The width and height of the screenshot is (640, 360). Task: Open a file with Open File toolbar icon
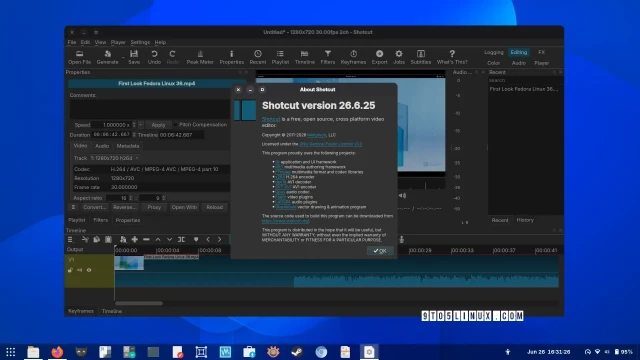[79, 57]
